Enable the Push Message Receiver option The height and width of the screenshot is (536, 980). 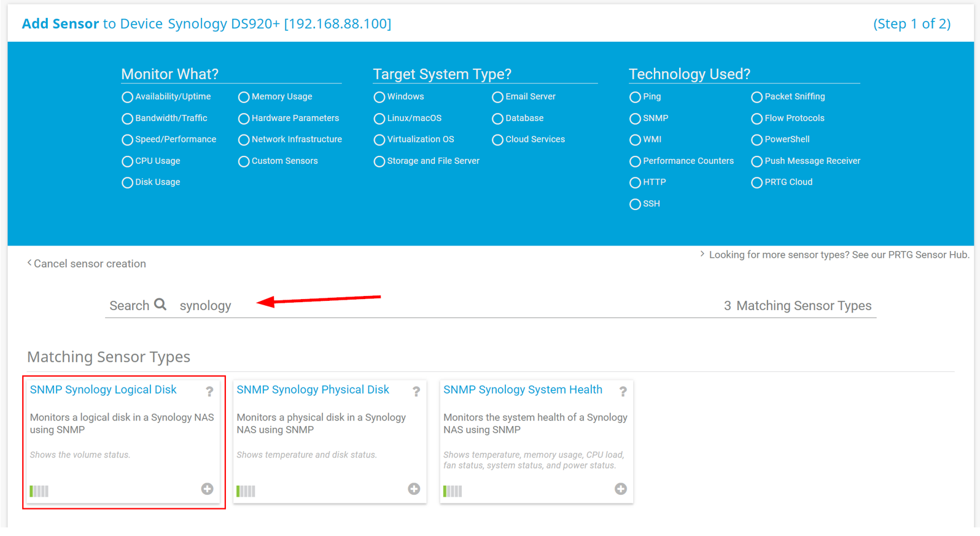(756, 161)
